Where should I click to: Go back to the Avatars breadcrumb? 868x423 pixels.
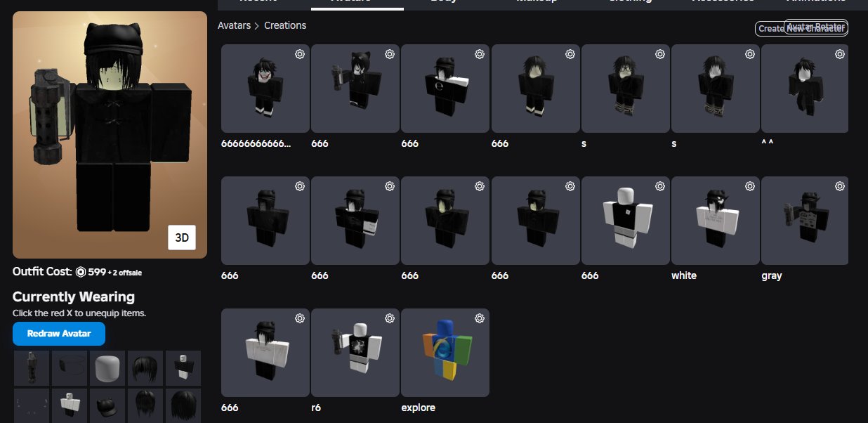click(234, 25)
